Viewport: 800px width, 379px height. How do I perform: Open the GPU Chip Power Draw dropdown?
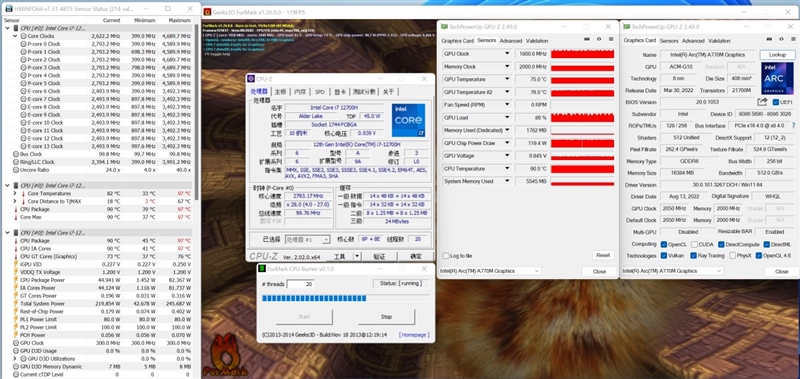coord(507,143)
